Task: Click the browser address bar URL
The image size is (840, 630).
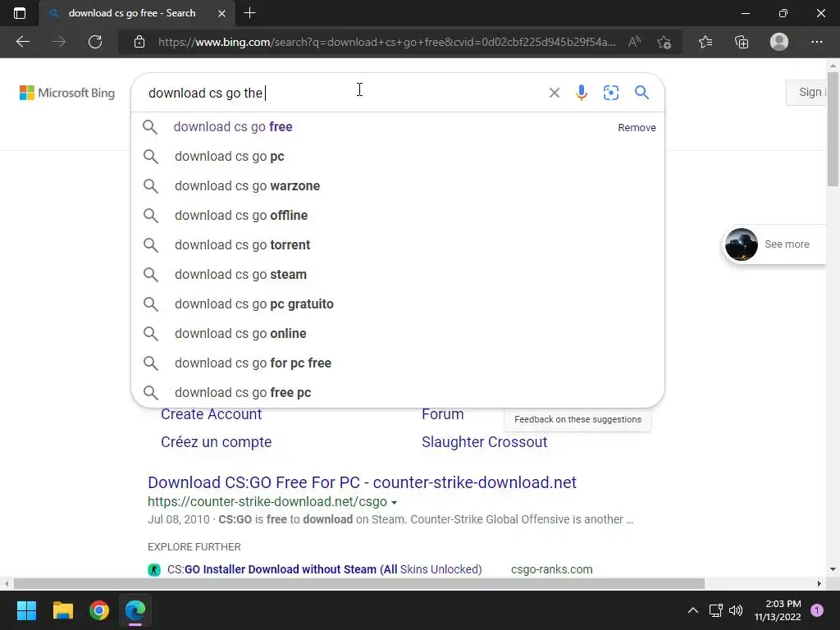Action: 387,42
